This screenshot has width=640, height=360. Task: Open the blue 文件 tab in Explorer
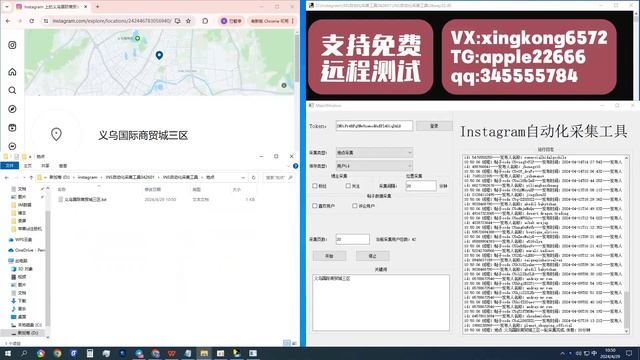pyautogui.click(x=9, y=166)
